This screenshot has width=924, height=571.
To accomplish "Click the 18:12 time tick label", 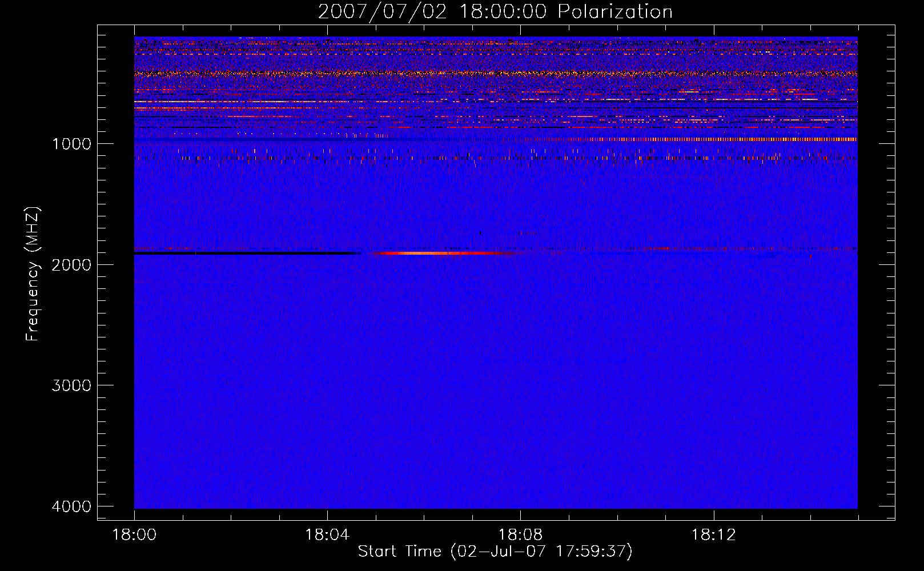I will coord(713,535).
